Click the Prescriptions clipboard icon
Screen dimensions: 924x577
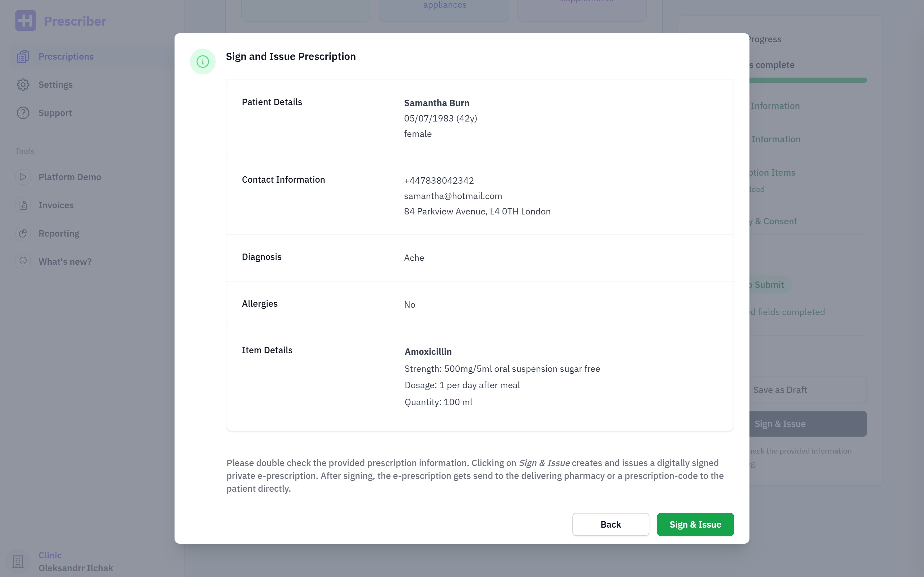pos(23,56)
